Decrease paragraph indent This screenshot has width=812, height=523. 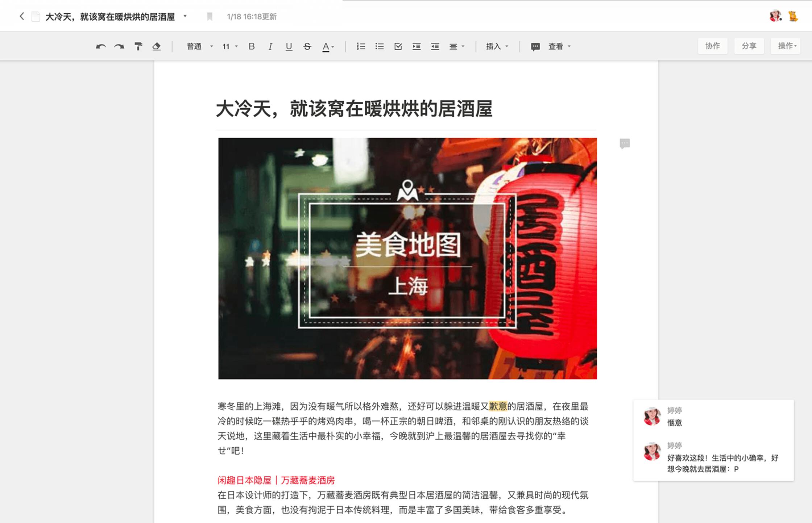pos(435,46)
